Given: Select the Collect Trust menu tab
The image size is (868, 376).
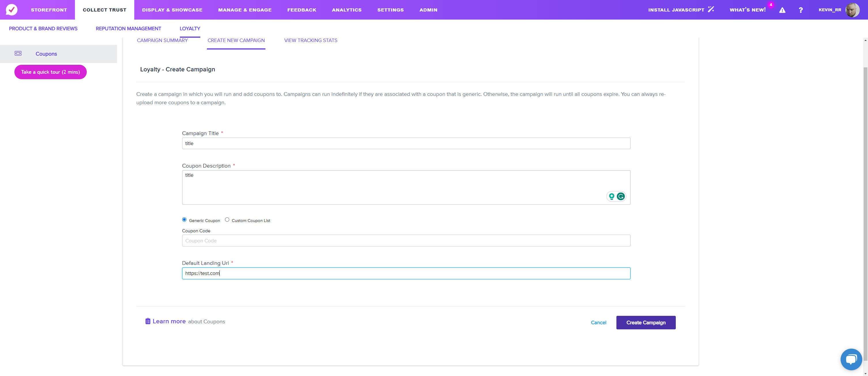Looking at the screenshot, I should pyautogui.click(x=104, y=10).
